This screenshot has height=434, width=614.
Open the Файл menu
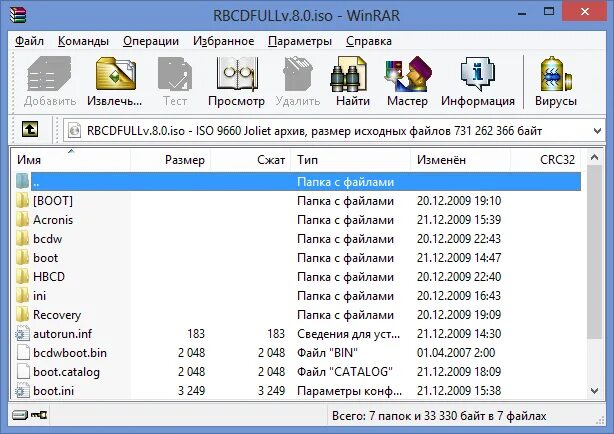click(x=29, y=41)
